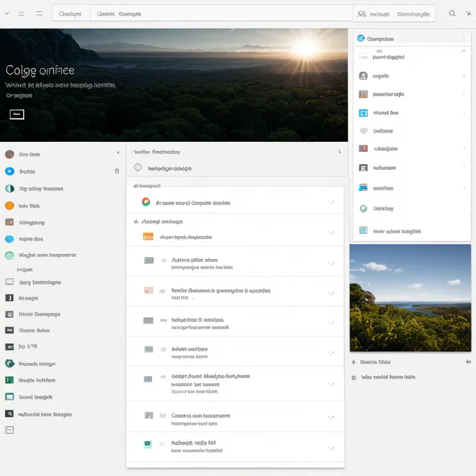
Task: Open the blue folder icon in right panel
Action: [363, 188]
